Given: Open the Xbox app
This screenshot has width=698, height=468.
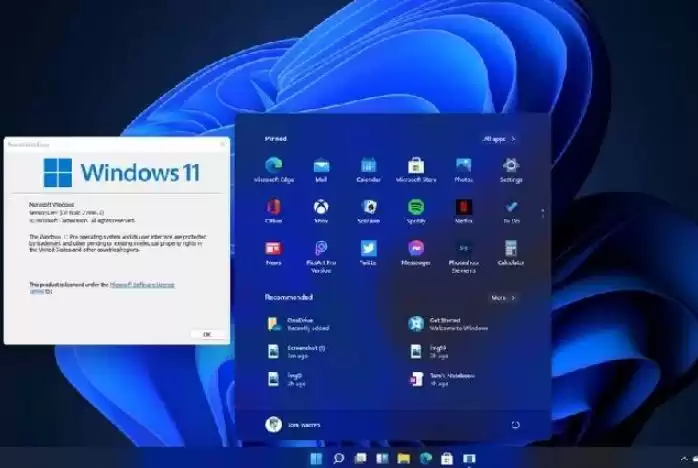Looking at the screenshot, I should [321, 211].
